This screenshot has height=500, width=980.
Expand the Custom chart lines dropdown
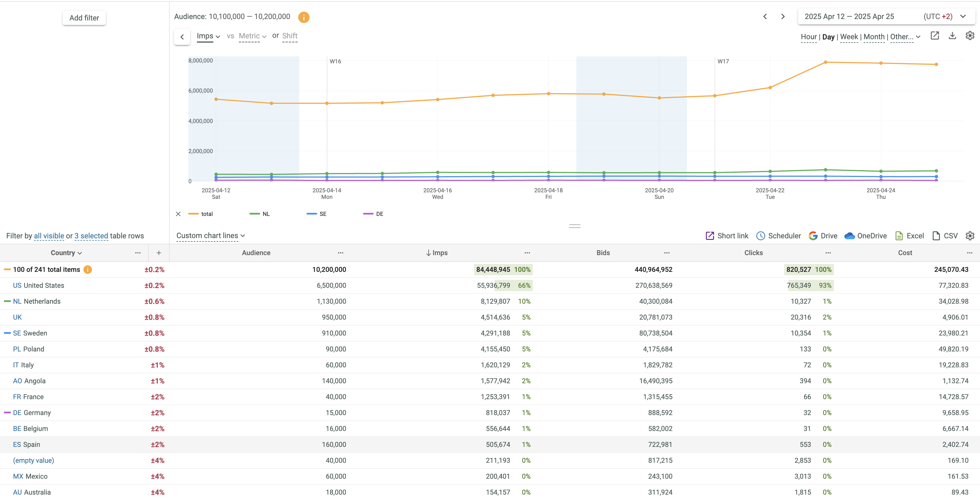pyautogui.click(x=210, y=236)
